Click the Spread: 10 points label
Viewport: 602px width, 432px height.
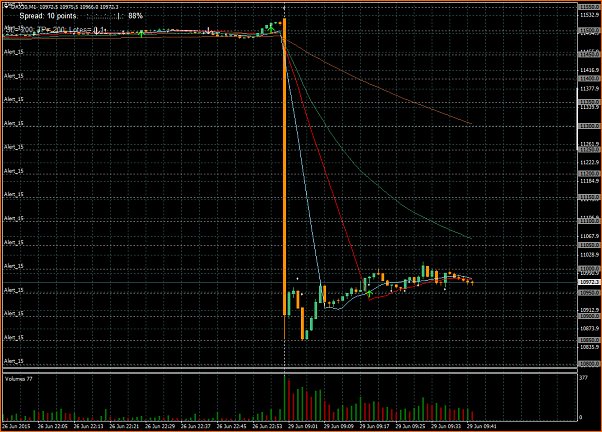48,16
